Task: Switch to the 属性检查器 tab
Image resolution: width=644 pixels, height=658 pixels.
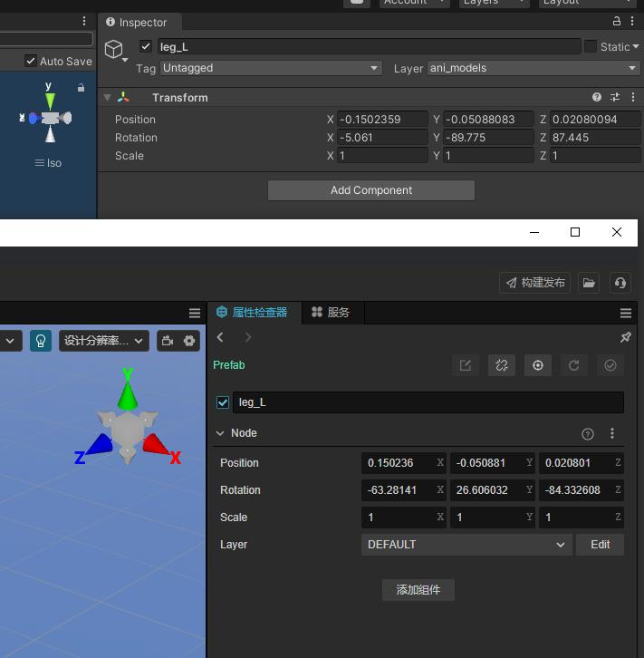Action: coord(253,313)
